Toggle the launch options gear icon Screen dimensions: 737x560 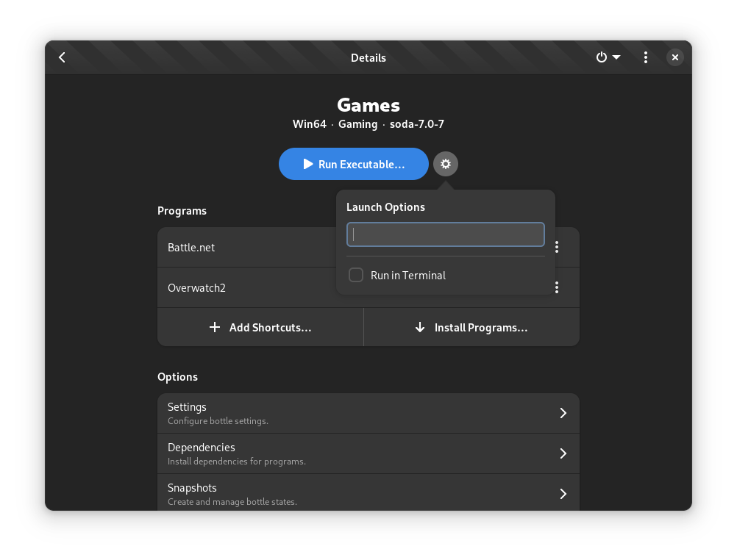(x=445, y=164)
